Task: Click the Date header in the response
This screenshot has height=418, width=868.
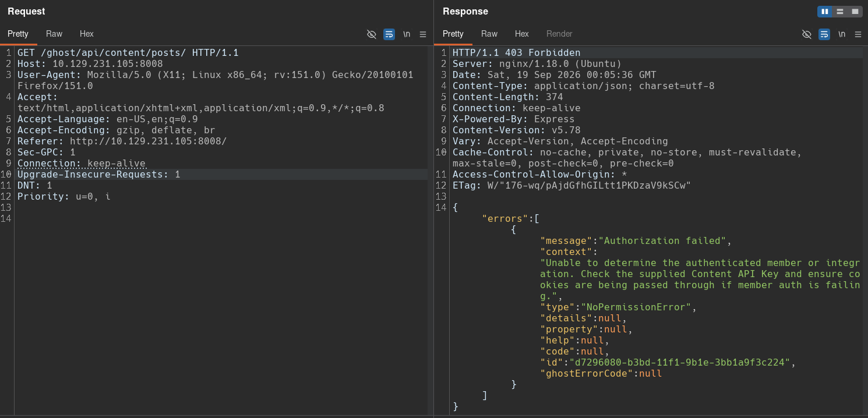Action: [555, 75]
